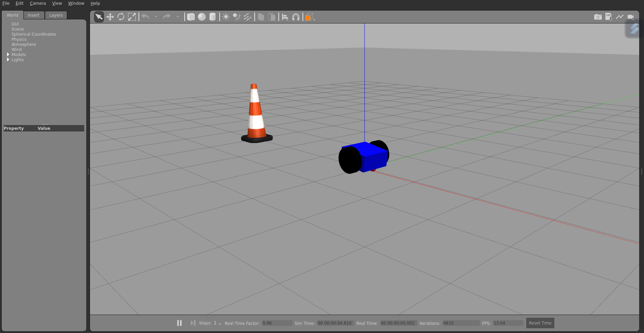This screenshot has width=644, height=333.
Task: Click the Iterations value field
Action: (x=461, y=323)
